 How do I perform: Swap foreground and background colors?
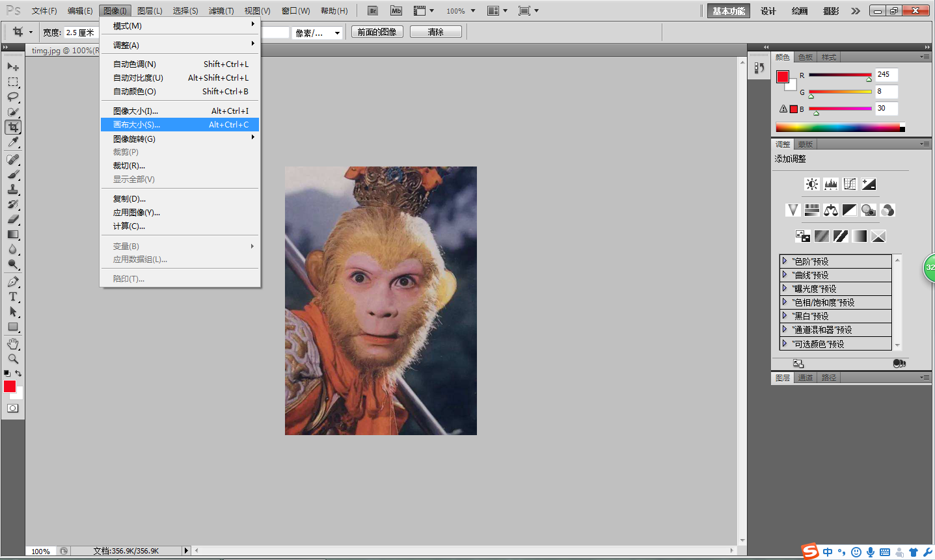tap(18, 373)
